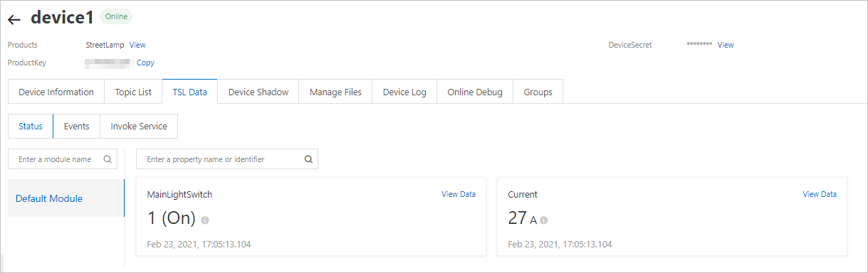
Task: Click the Current property name
Action: point(523,194)
